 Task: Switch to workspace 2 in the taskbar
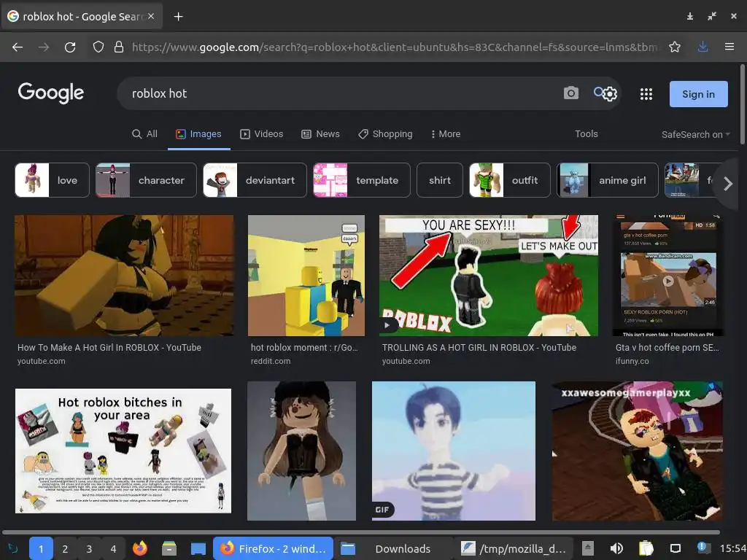[x=65, y=548]
